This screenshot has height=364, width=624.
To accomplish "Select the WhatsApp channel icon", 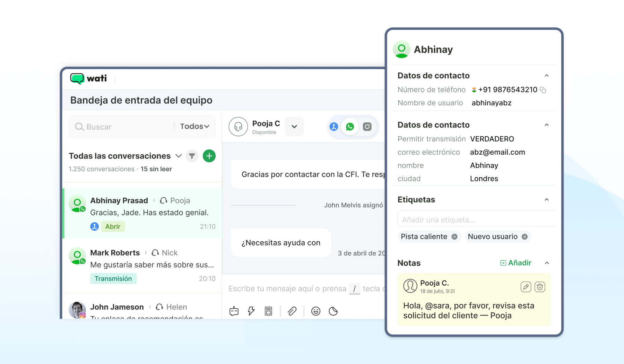I will click(350, 127).
